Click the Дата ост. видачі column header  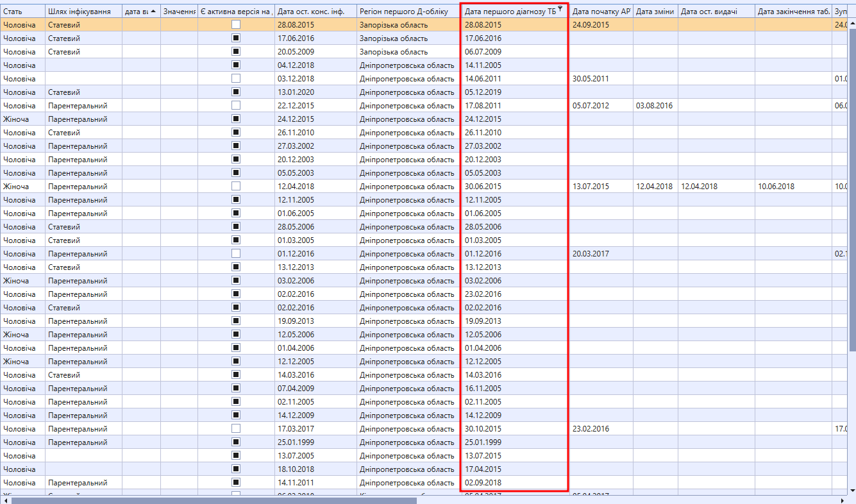tap(716, 12)
